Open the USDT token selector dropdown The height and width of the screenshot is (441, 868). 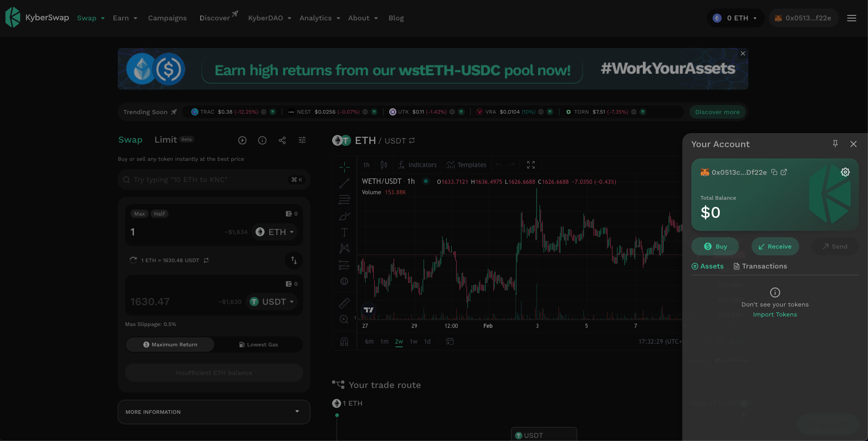point(272,302)
